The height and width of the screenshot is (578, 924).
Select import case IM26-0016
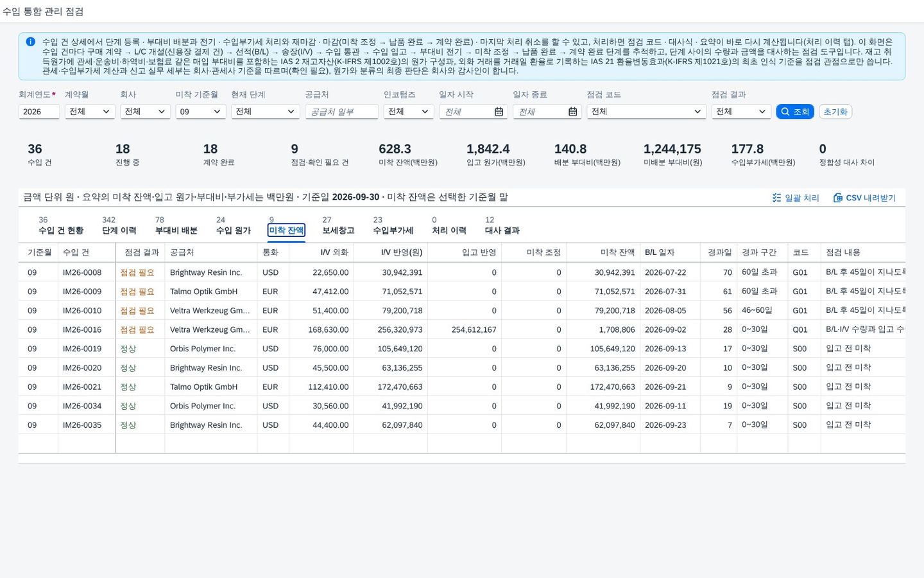click(82, 329)
